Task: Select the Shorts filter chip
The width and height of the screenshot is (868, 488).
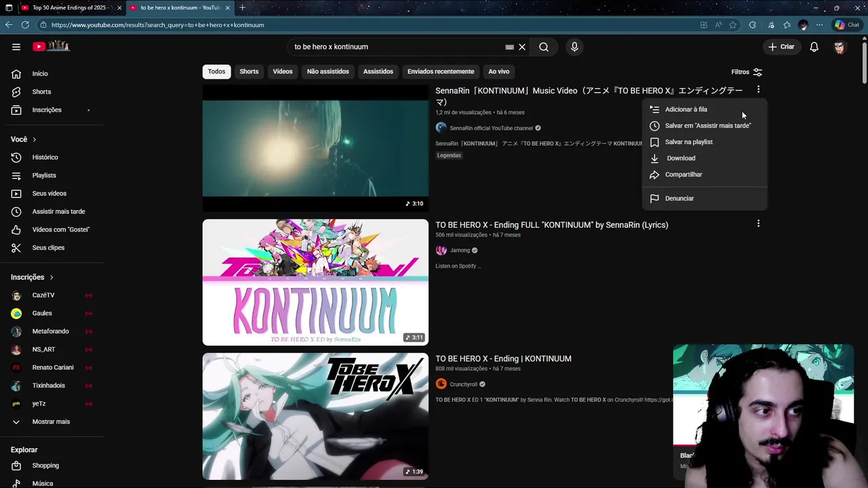Action: 249,71
